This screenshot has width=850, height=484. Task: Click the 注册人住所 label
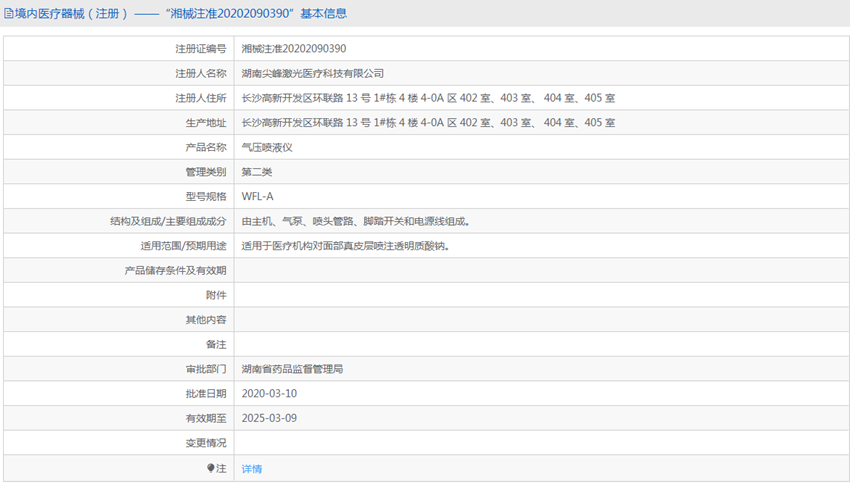(x=201, y=98)
